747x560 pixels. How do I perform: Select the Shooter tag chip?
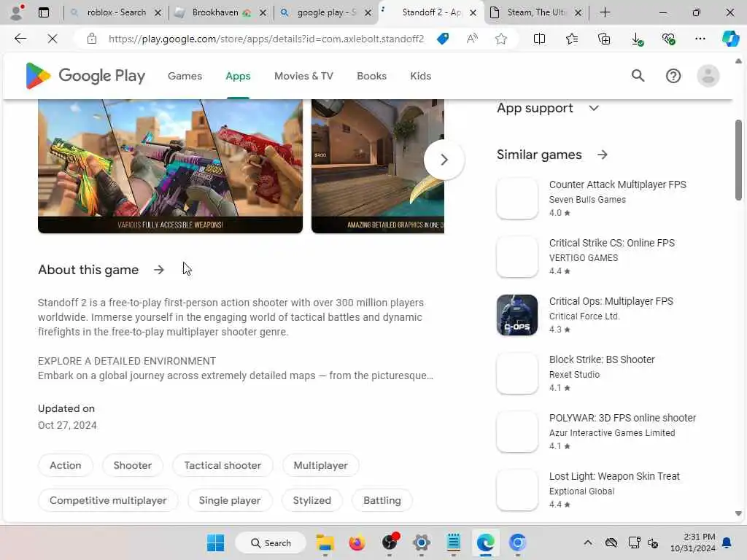click(x=133, y=465)
